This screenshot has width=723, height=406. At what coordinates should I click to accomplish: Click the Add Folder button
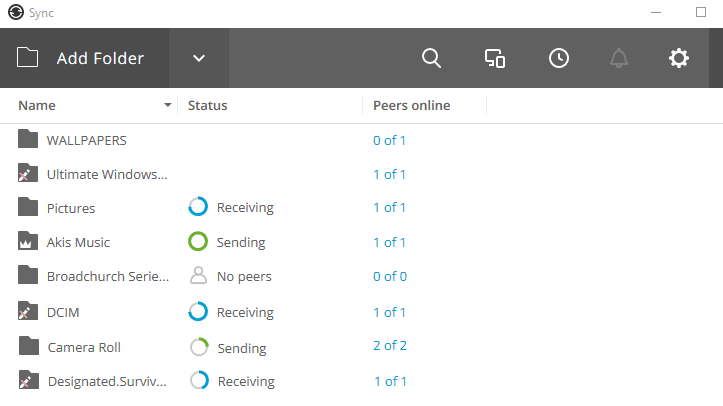[x=84, y=59]
